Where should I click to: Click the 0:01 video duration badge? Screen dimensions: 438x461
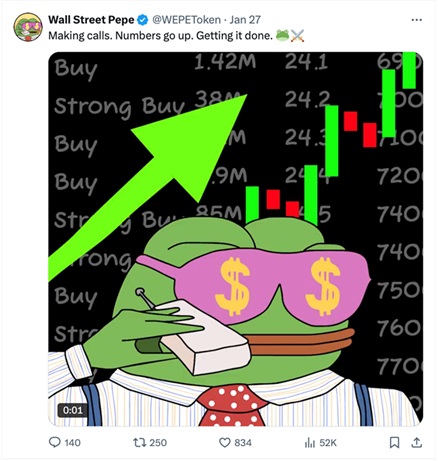click(x=73, y=410)
